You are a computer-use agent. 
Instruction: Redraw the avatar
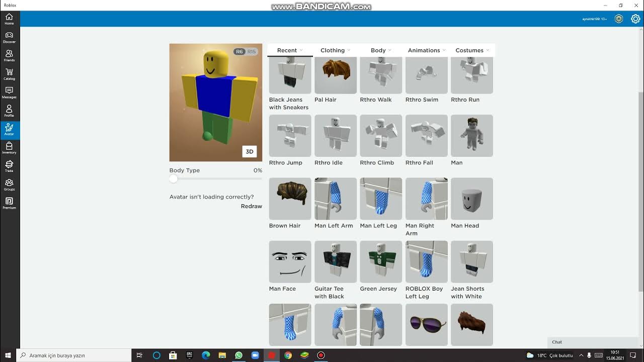(252, 206)
